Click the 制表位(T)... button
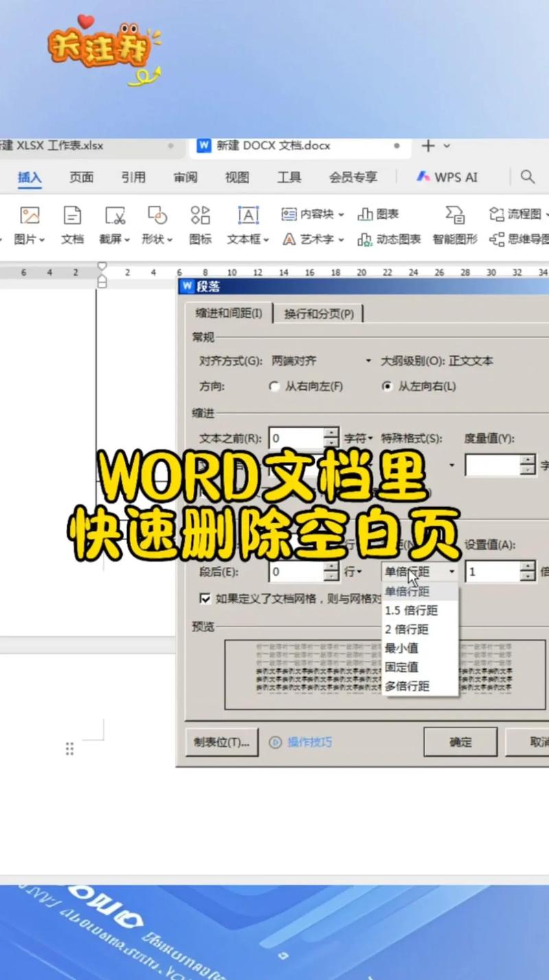549x980 pixels. (222, 742)
